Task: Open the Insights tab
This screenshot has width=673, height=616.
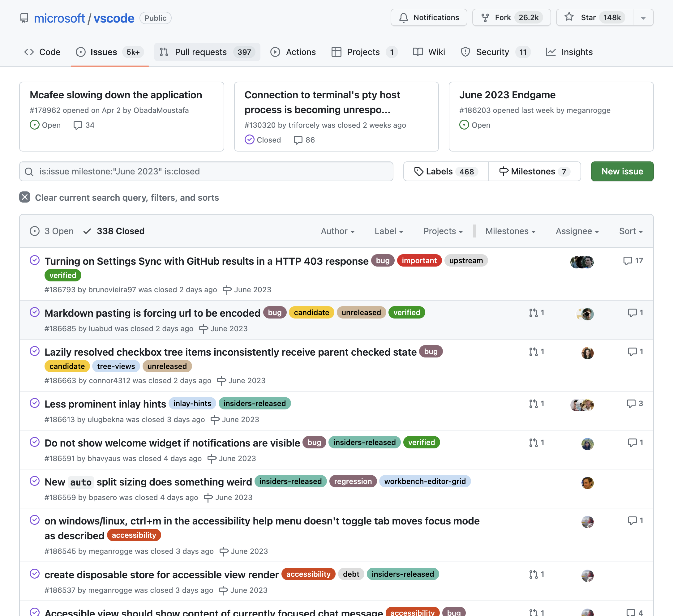Action: point(569,52)
